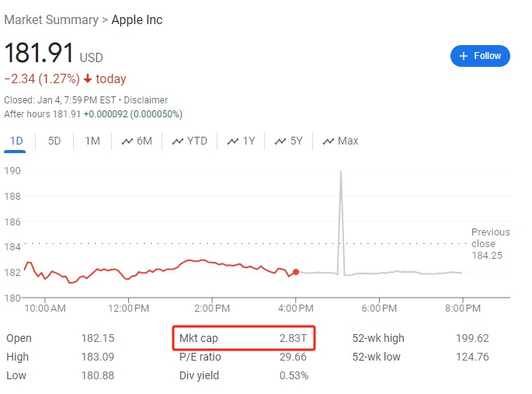Open the 6M chart range
Image resolution: width=532 pixels, height=394 pixels.
137,141
